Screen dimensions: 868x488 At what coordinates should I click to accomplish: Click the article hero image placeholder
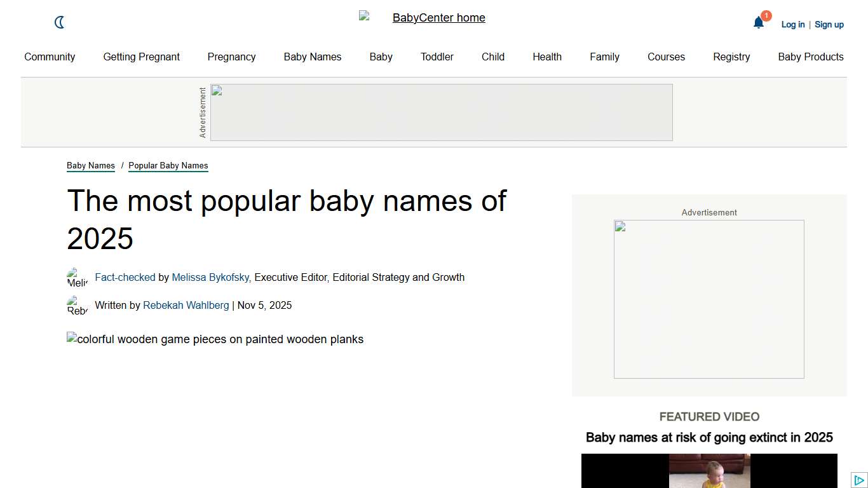pos(215,339)
